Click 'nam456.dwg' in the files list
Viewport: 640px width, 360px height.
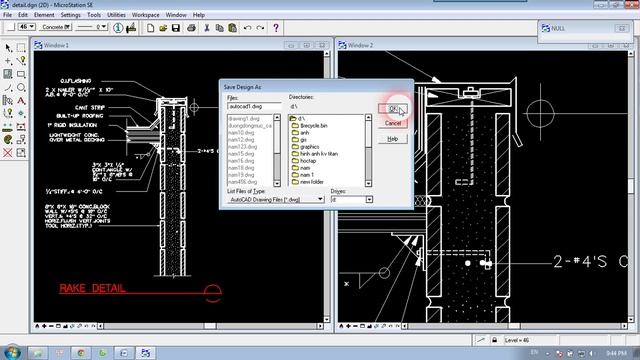coord(242,182)
